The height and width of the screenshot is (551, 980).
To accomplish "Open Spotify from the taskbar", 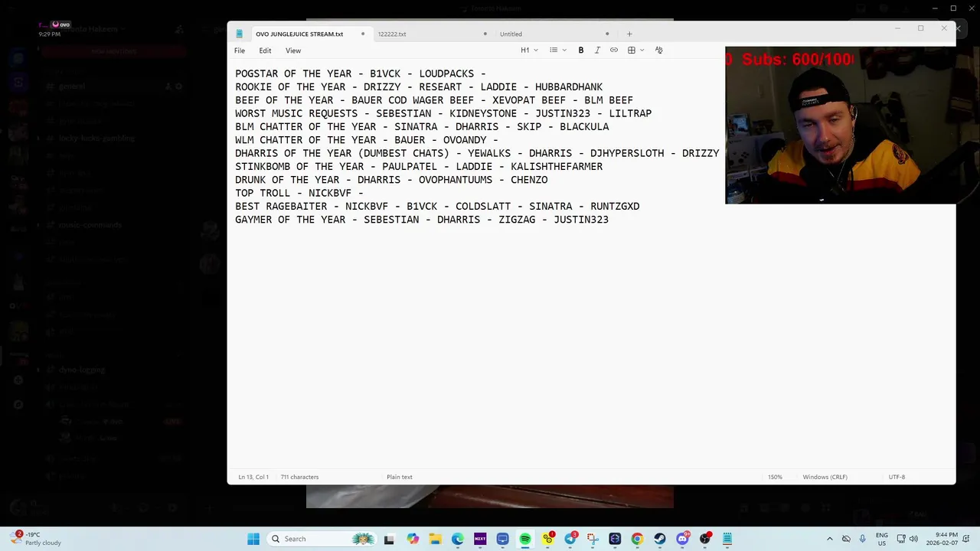I will coord(525,539).
